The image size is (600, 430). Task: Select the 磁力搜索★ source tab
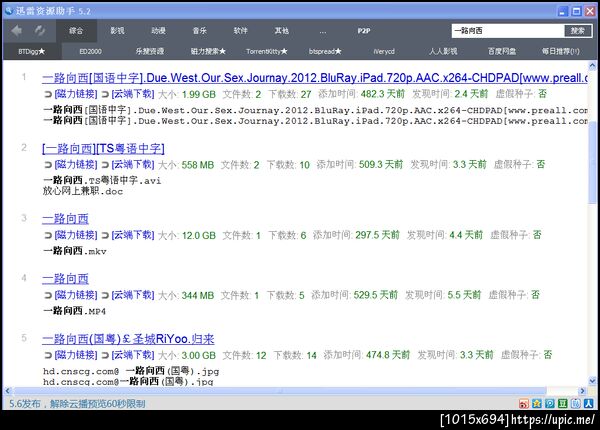(208, 51)
